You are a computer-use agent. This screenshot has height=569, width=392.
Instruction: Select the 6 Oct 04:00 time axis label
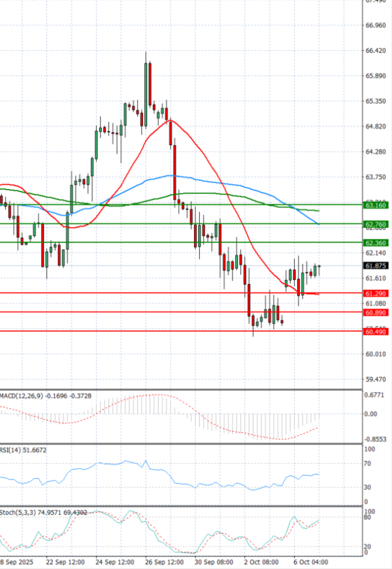point(309,562)
